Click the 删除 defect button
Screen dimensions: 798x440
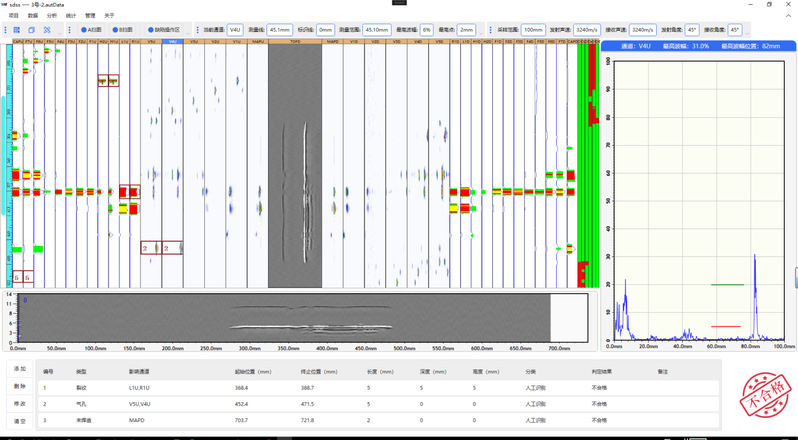19,386
